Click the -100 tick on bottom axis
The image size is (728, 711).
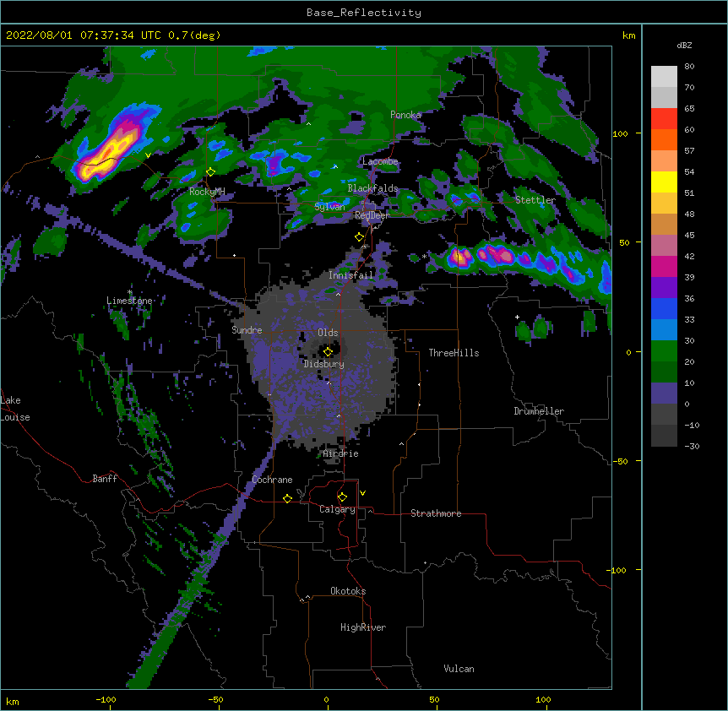tap(106, 700)
